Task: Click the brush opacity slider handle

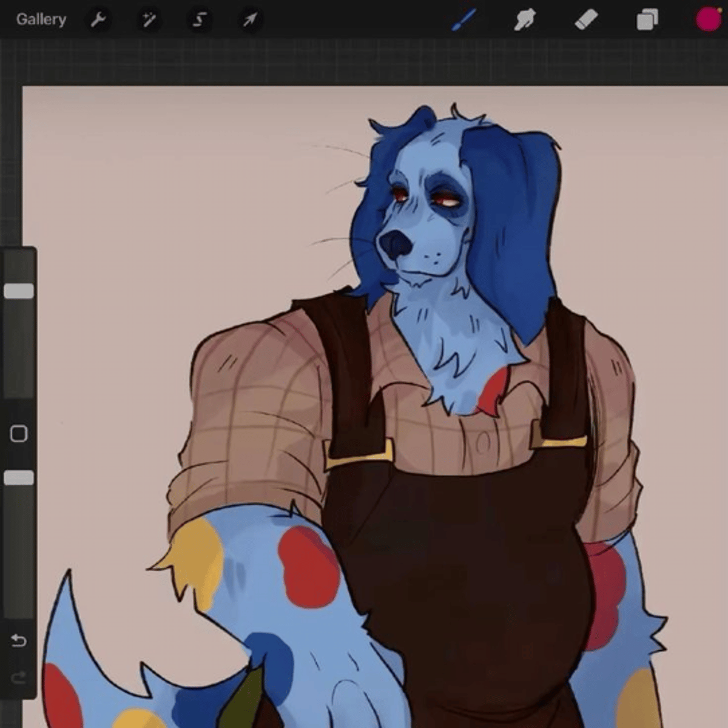Action: 19,478
